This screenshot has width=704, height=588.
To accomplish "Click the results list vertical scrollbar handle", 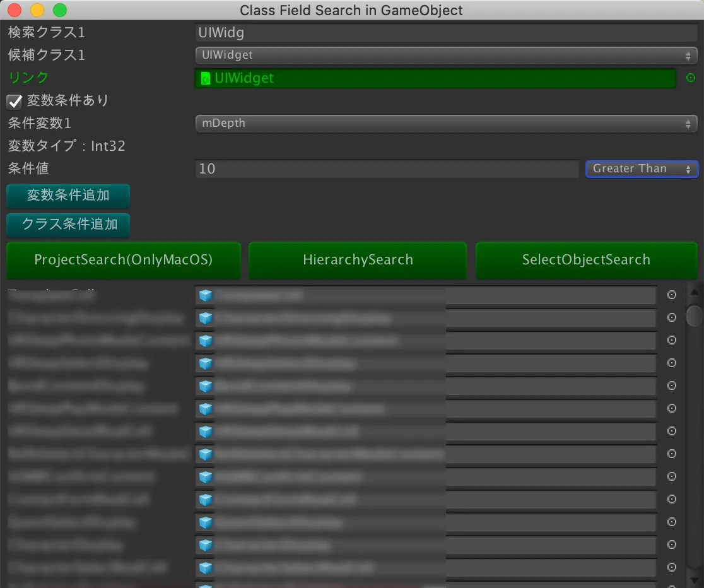I will click(x=694, y=314).
